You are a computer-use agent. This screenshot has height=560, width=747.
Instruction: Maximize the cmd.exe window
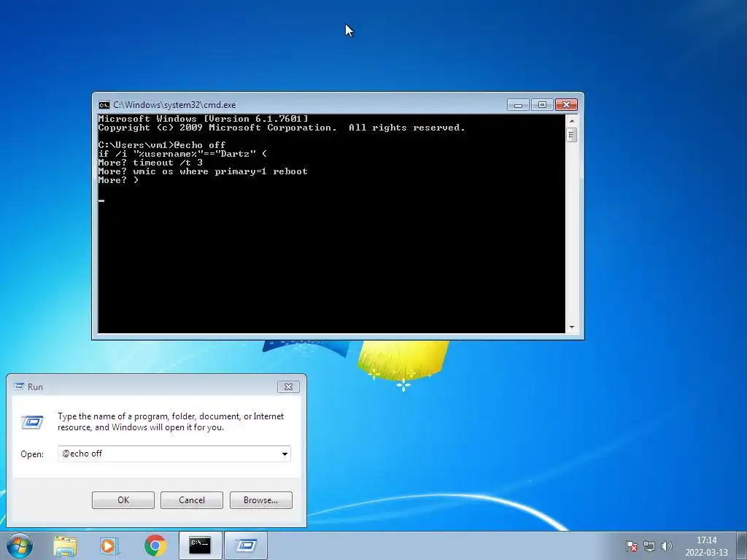pyautogui.click(x=542, y=105)
